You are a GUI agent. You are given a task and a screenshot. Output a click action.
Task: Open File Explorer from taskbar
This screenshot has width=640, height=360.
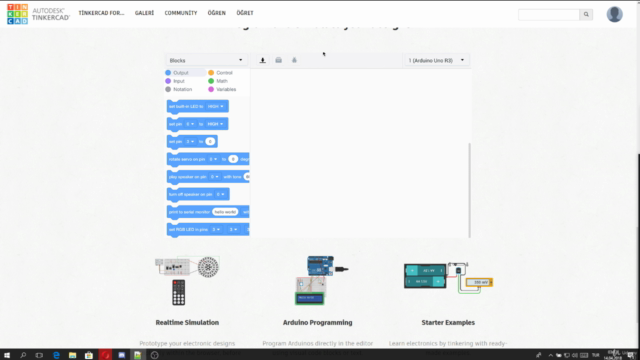[x=72, y=355]
